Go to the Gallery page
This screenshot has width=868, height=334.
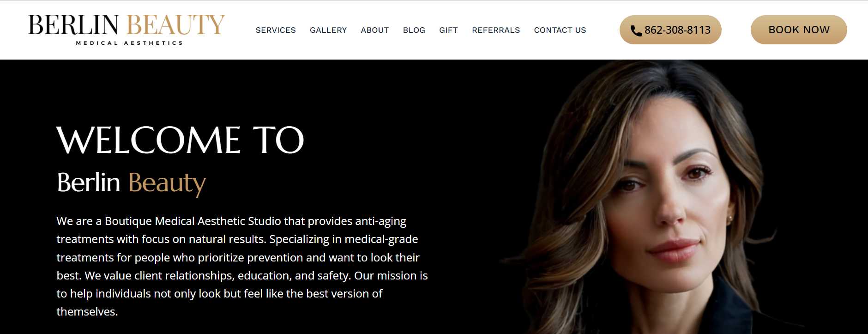(x=328, y=30)
